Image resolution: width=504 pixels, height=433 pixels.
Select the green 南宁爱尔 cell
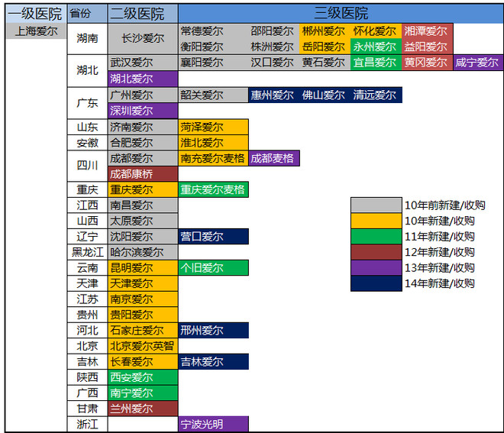(x=143, y=393)
